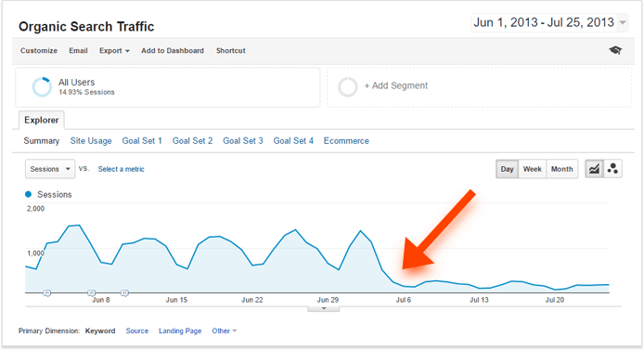Screen dimensions: 644x350
Task: Switch to the Site Usage tab
Action: pyautogui.click(x=91, y=141)
